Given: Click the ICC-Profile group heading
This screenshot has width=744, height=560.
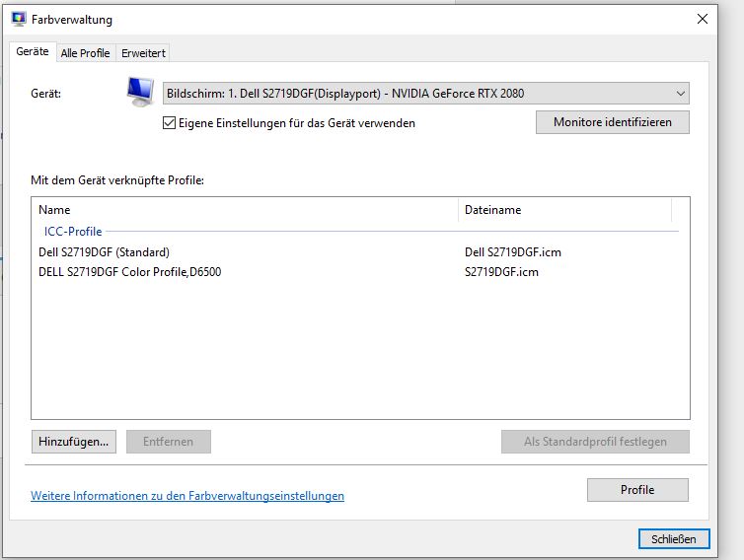Looking at the screenshot, I should click(73, 232).
